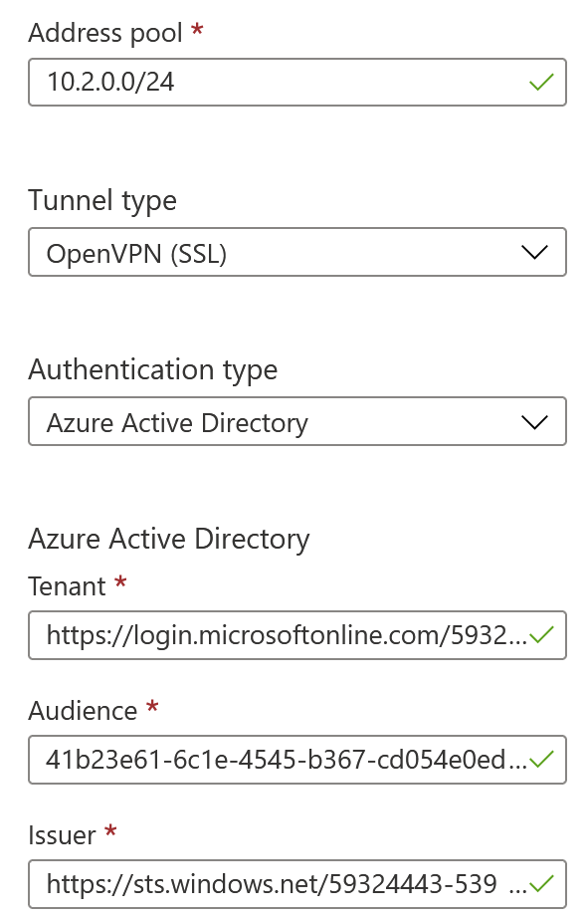This screenshot has width=588, height=917.
Task: Click the green checkmark in Audience field
Action: (x=541, y=759)
